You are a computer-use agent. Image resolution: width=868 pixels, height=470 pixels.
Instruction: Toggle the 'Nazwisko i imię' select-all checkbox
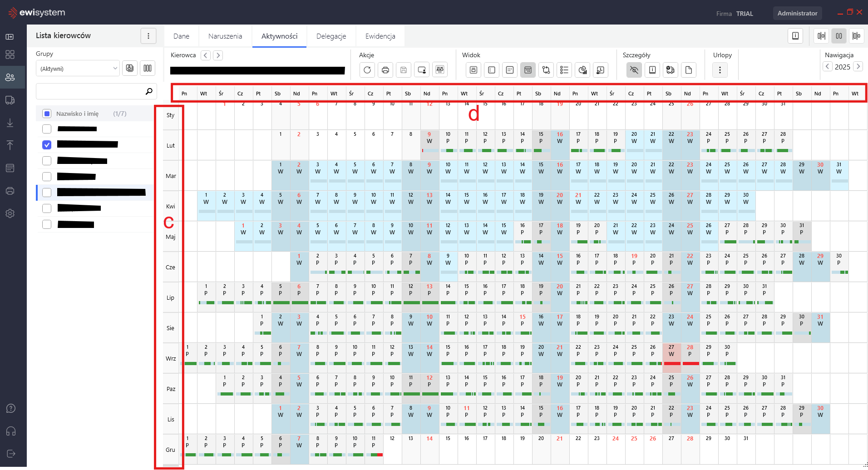[47, 114]
